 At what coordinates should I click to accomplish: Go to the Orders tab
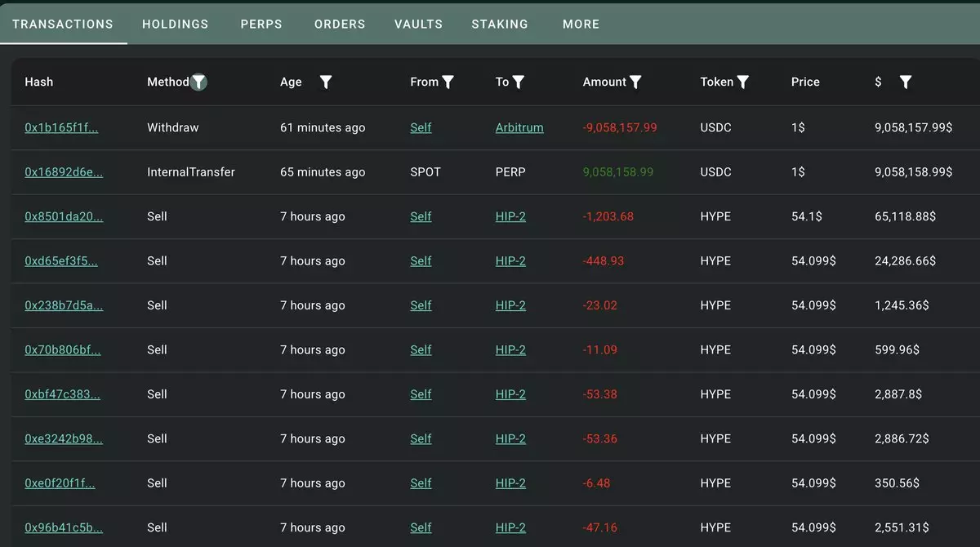pos(340,24)
